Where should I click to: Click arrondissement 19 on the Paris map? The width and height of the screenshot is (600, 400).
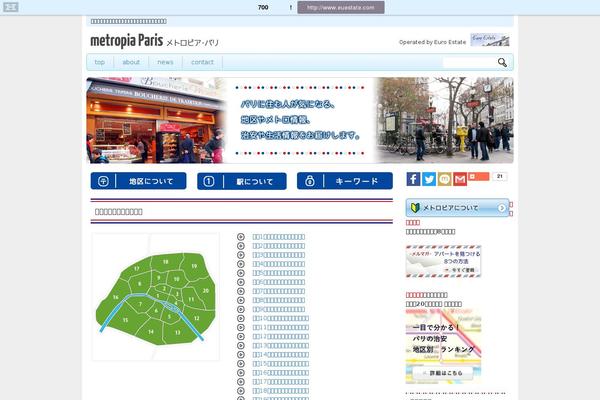tap(194, 266)
